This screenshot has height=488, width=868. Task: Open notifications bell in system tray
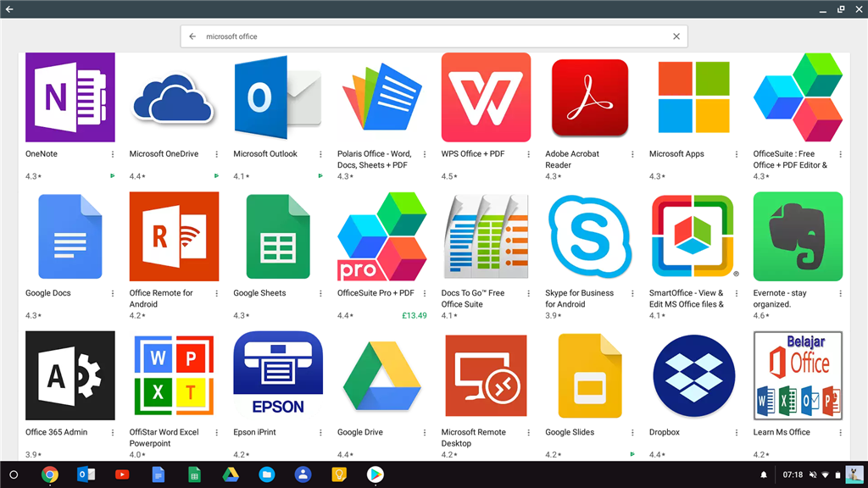click(x=764, y=474)
